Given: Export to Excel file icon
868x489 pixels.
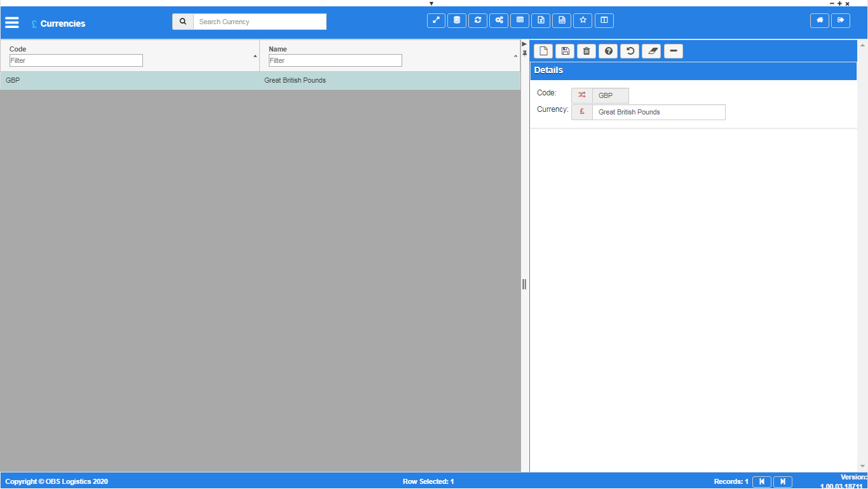Looking at the screenshot, I should (541, 20).
